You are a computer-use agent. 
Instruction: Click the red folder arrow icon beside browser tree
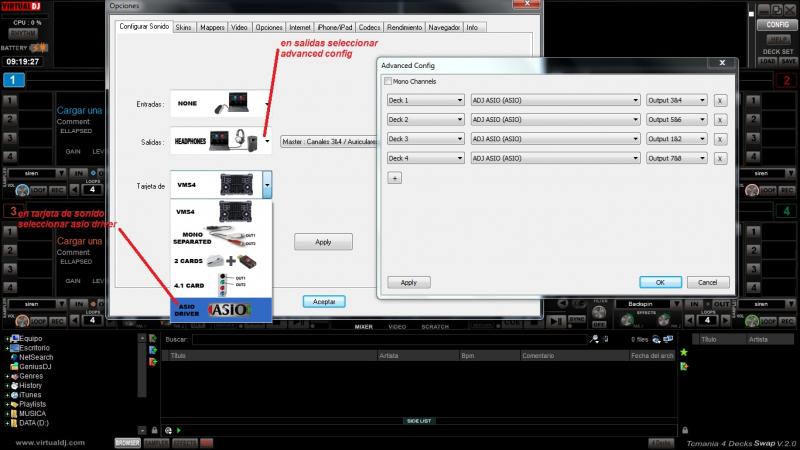tap(153, 362)
